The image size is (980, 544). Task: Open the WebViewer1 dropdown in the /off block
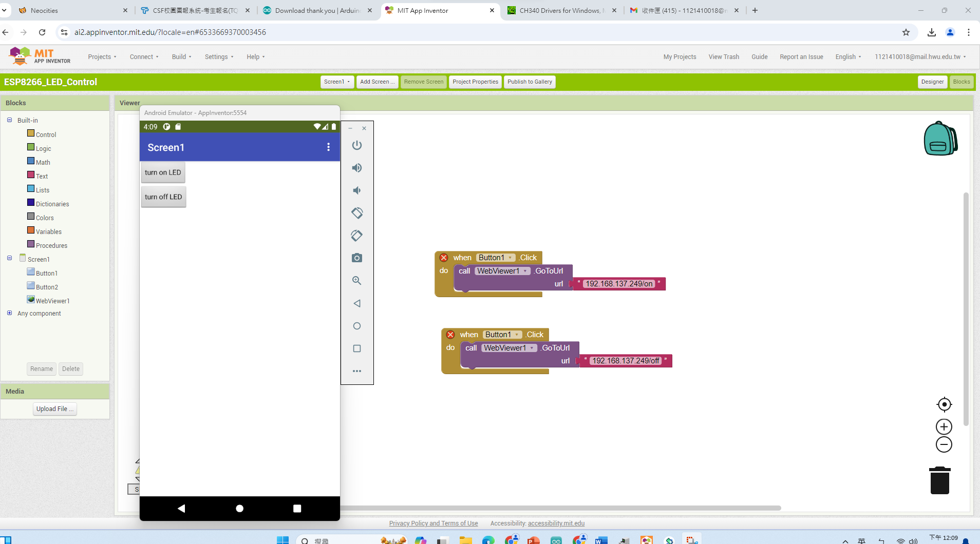(532, 348)
